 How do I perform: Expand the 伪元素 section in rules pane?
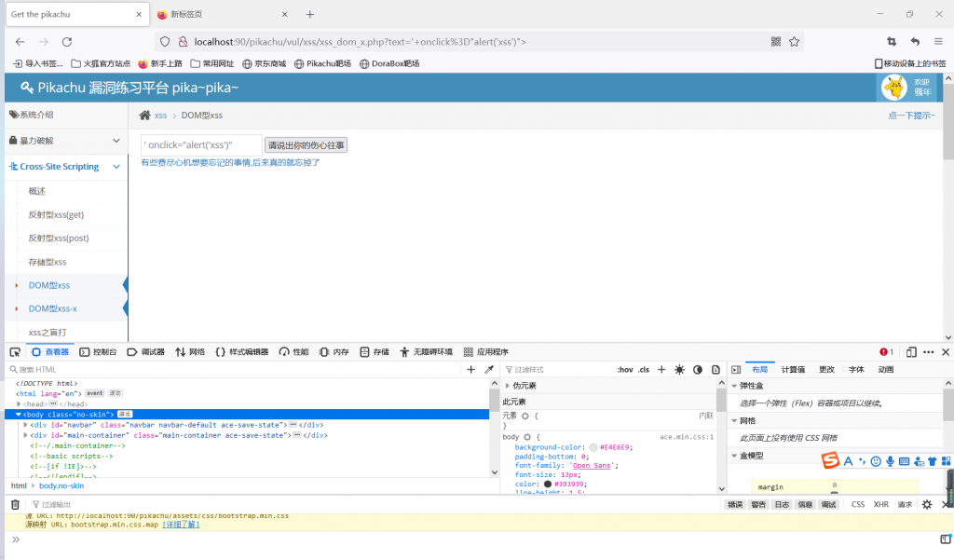(508, 386)
